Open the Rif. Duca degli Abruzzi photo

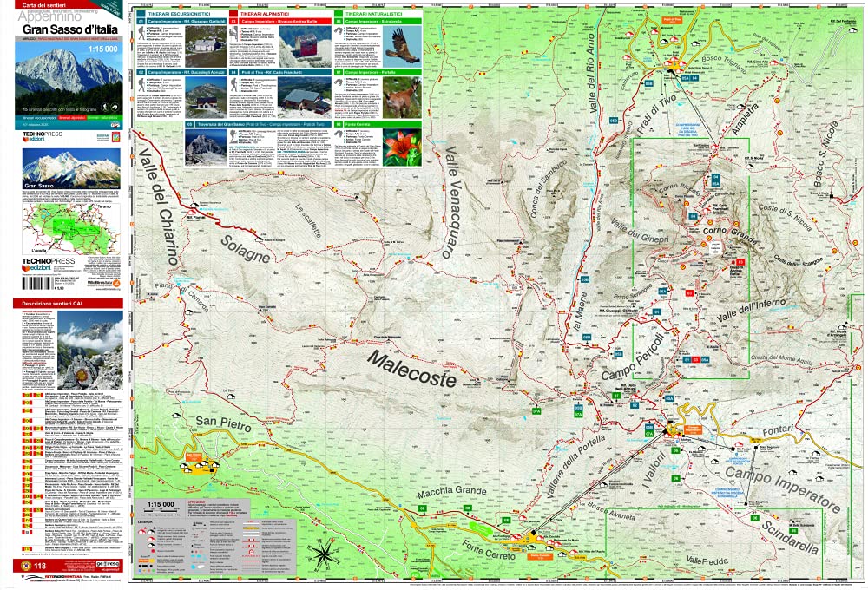tap(206, 97)
